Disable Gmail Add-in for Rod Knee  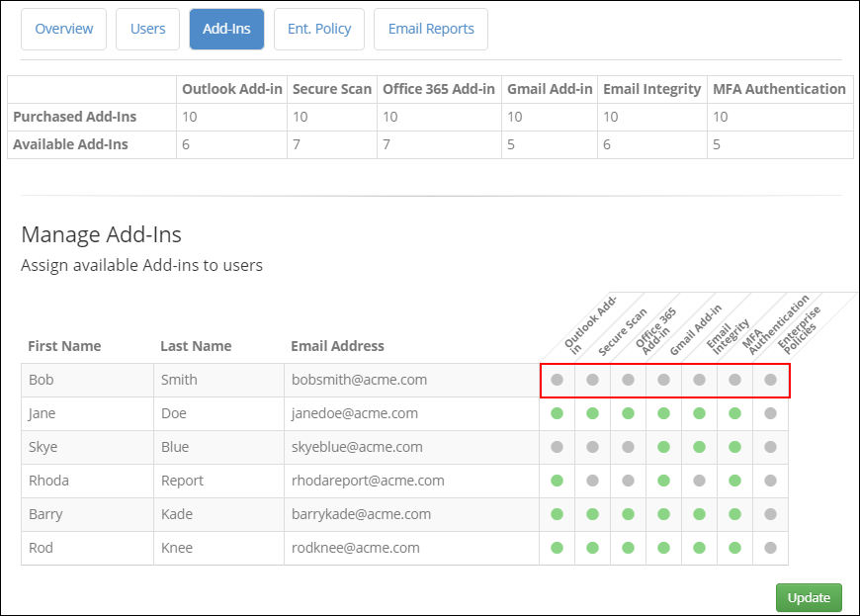(663, 548)
